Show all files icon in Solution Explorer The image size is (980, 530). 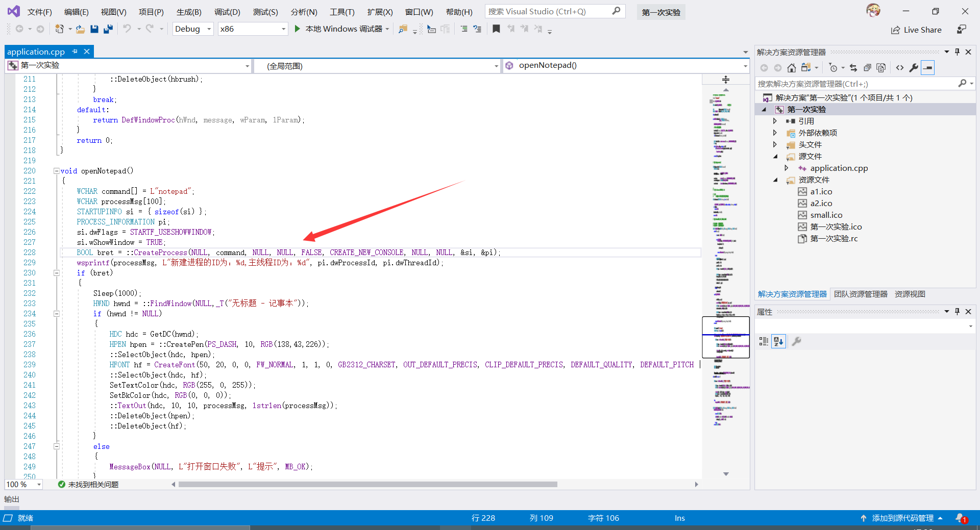pyautogui.click(x=881, y=68)
